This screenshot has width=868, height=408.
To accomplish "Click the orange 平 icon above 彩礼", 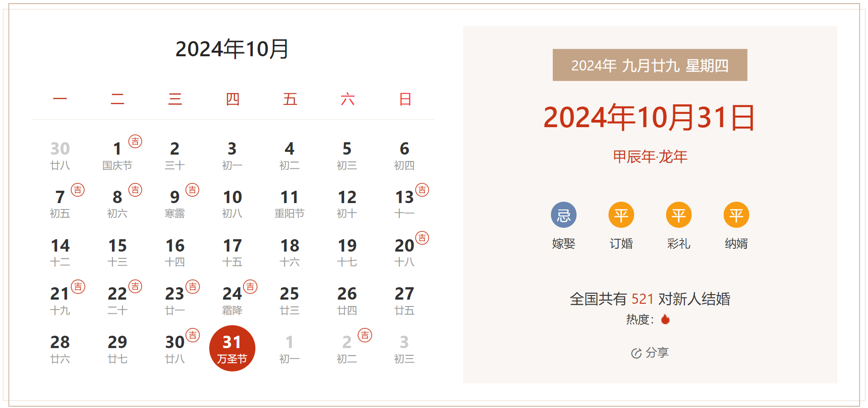I will coord(679,215).
